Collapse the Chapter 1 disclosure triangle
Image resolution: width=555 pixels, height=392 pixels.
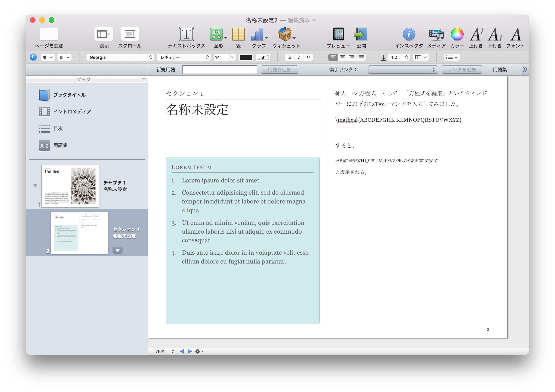[x=35, y=186]
